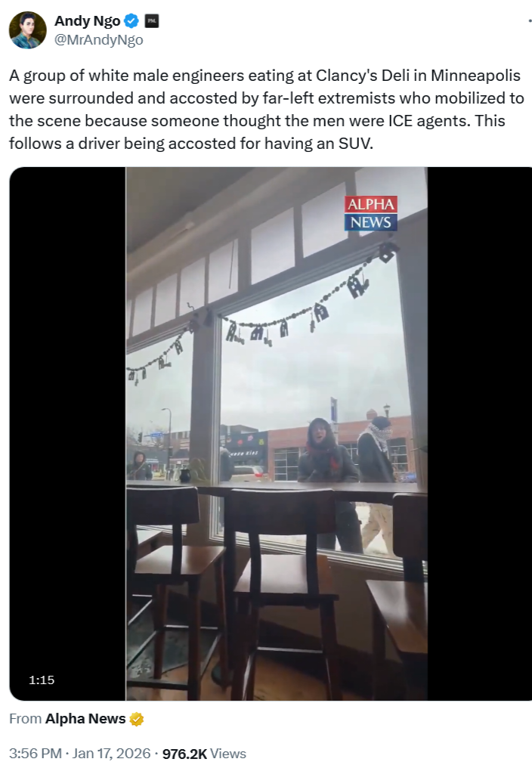Image resolution: width=532 pixels, height=768 pixels.
Task: Open the Alpha News source link
Action: 85,719
